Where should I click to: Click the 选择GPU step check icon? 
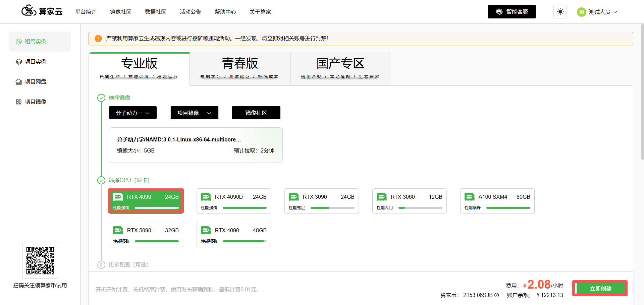click(x=101, y=180)
